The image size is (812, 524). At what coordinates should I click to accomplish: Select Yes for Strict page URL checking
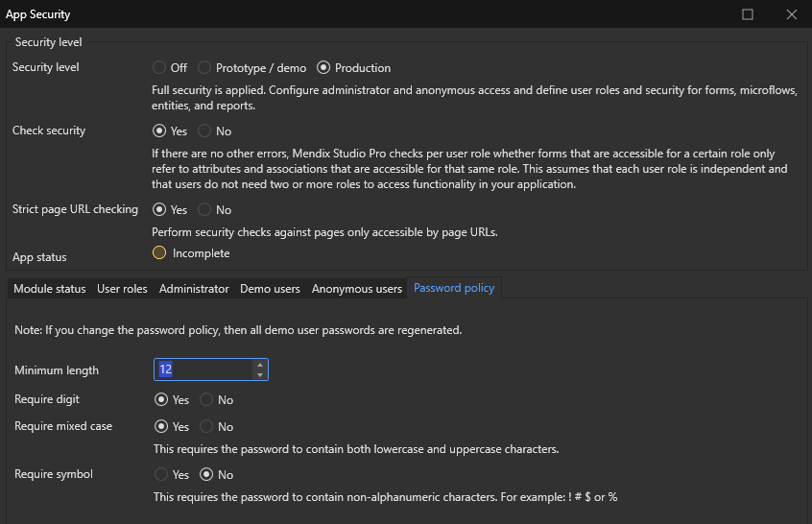coord(159,210)
